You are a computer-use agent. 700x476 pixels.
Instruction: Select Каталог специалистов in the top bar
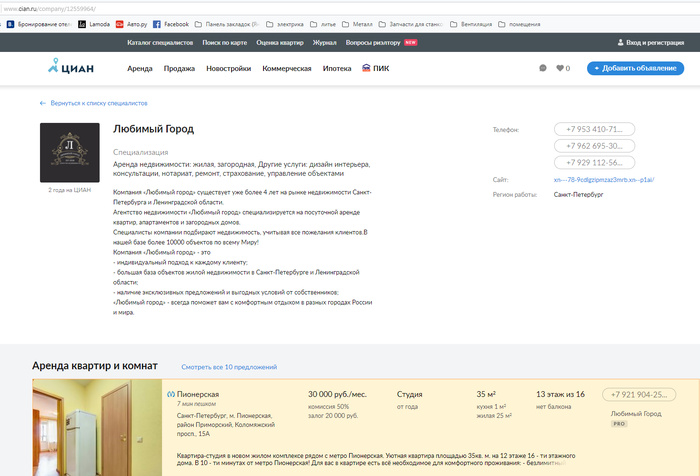[x=160, y=43]
